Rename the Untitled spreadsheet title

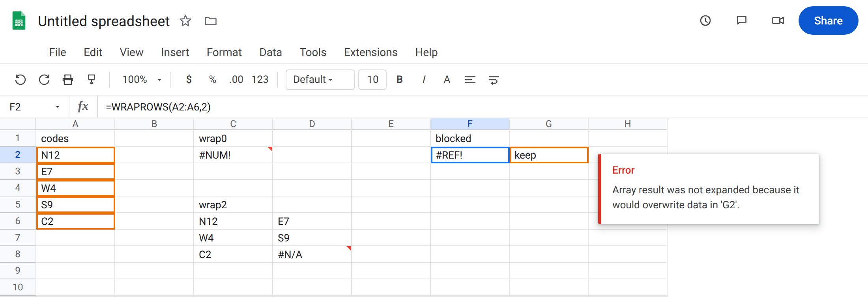click(x=104, y=21)
